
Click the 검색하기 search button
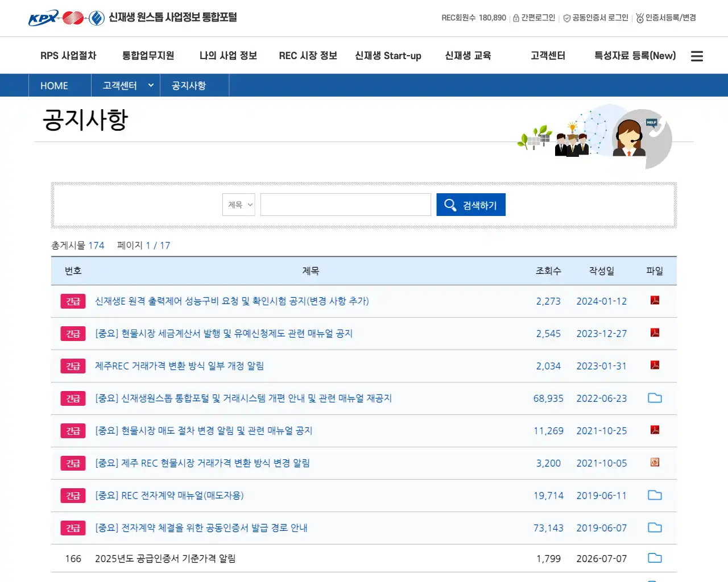click(471, 205)
